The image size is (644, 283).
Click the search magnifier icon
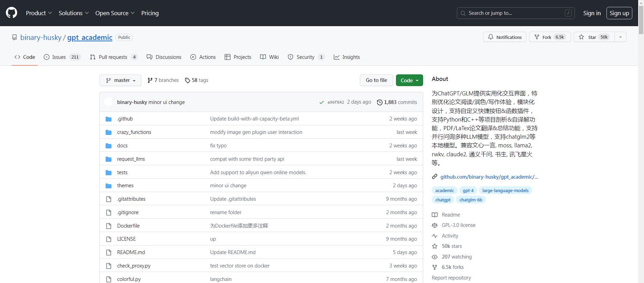pyautogui.click(x=463, y=13)
